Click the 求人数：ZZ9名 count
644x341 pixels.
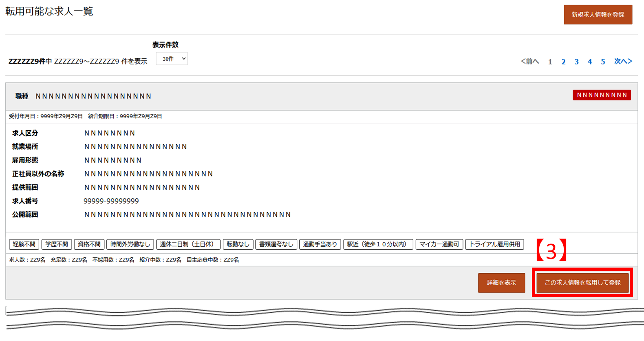tap(27, 260)
